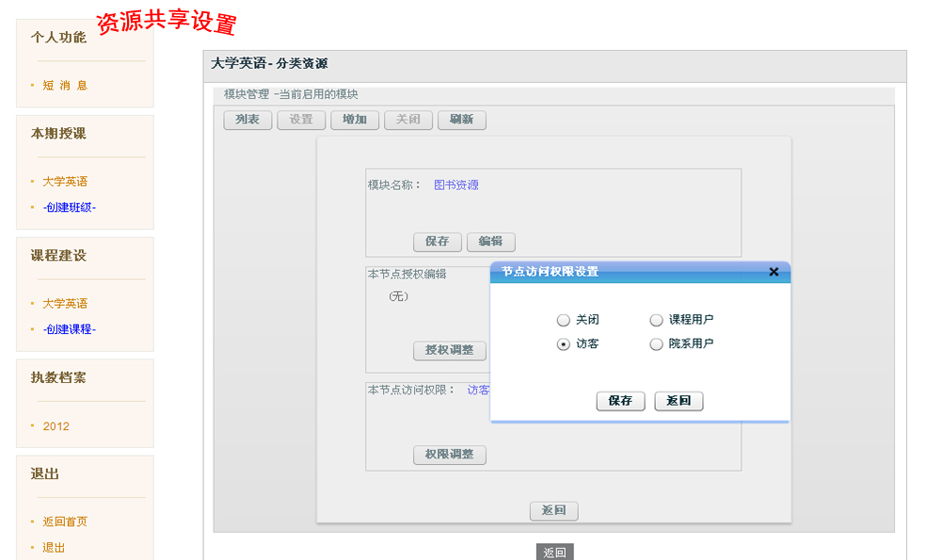Open 短消息 in the sidebar

point(65,86)
